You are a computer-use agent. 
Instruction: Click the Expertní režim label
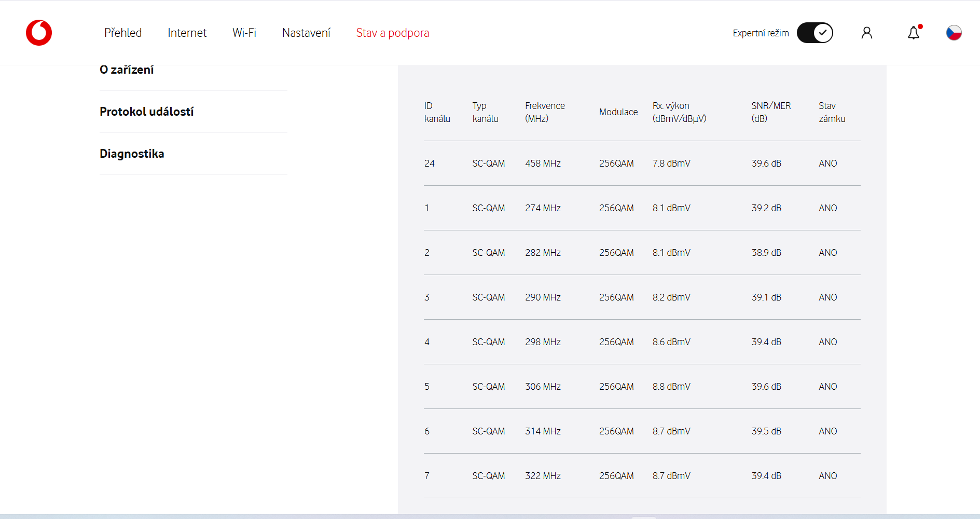761,33
